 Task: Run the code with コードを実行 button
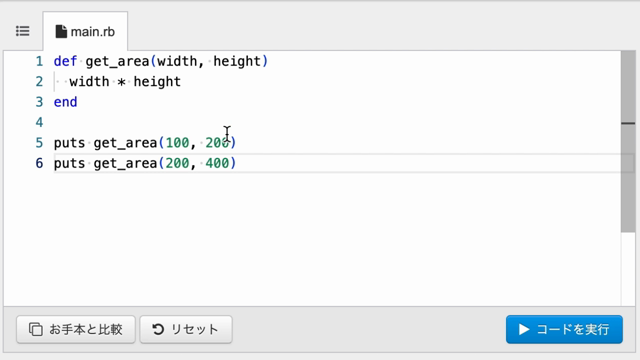(564, 329)
